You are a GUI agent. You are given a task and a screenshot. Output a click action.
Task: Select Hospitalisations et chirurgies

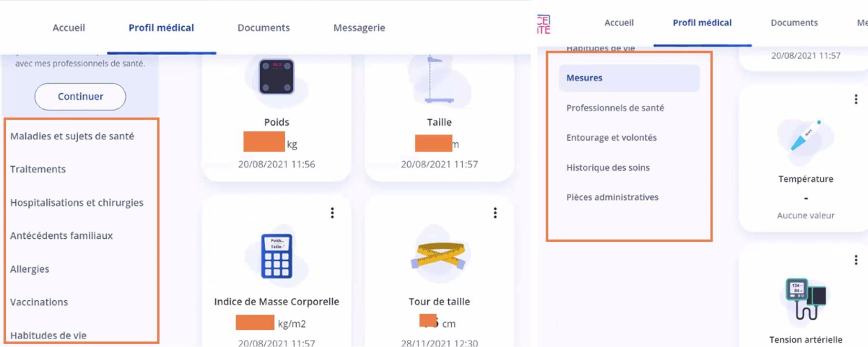coord(77,203)
